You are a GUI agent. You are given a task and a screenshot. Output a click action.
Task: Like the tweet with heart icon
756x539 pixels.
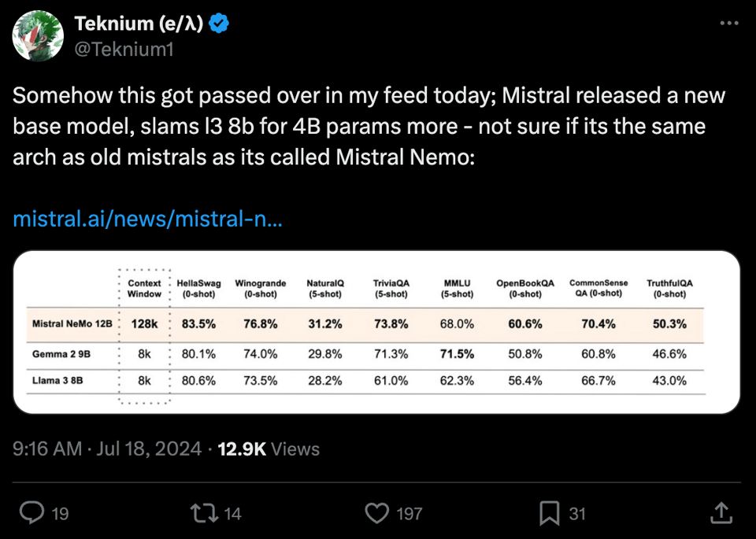(x=378, y=514)
